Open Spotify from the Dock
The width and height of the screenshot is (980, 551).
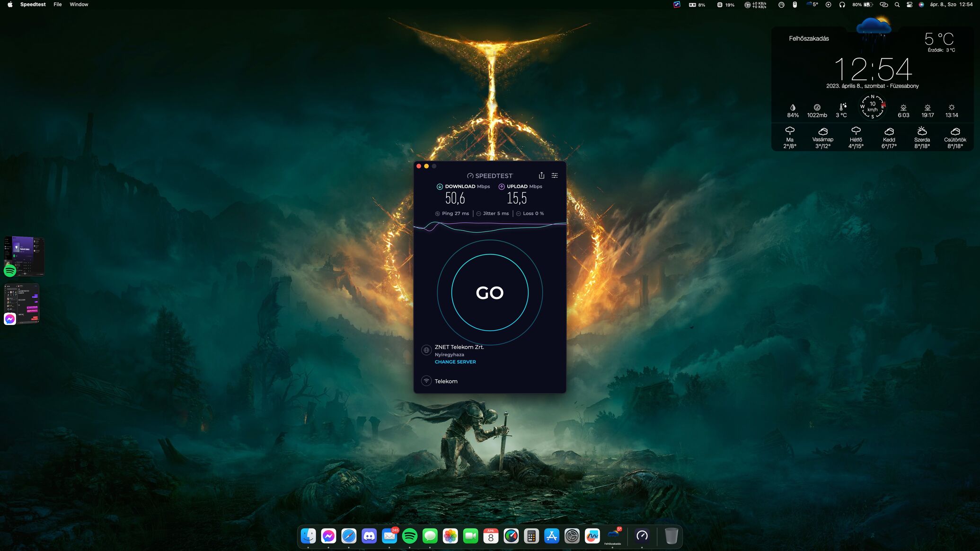point(410,536)
